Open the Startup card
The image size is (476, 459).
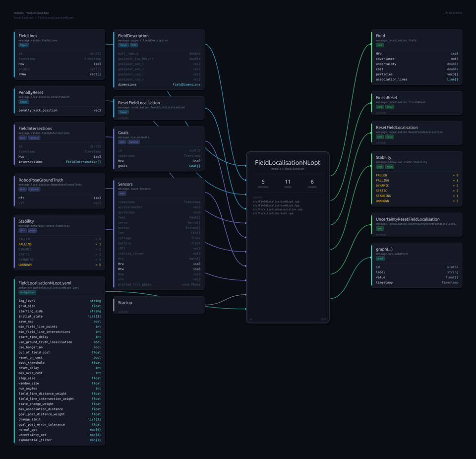tap(159, 305)
